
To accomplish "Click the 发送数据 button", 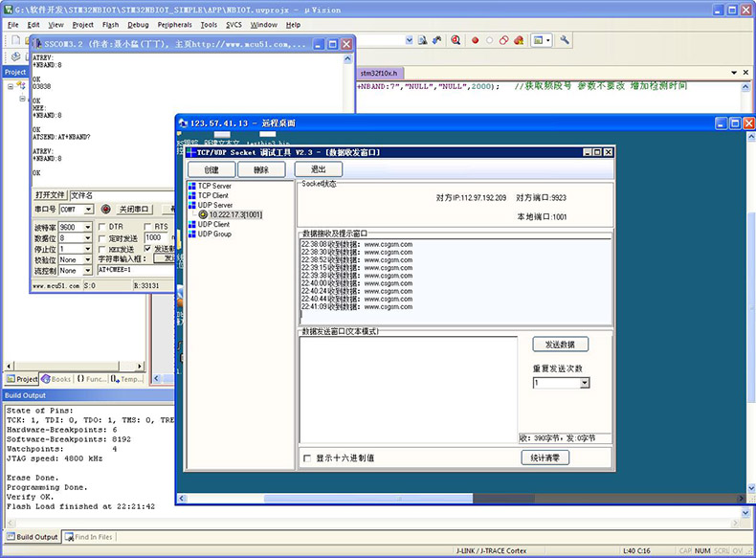I will pos(560,345).
